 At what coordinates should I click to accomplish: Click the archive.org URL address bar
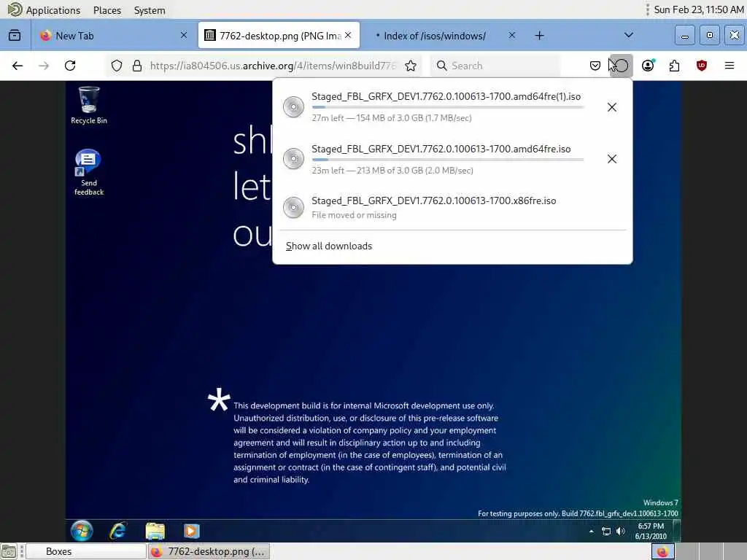tap(273, 66)
